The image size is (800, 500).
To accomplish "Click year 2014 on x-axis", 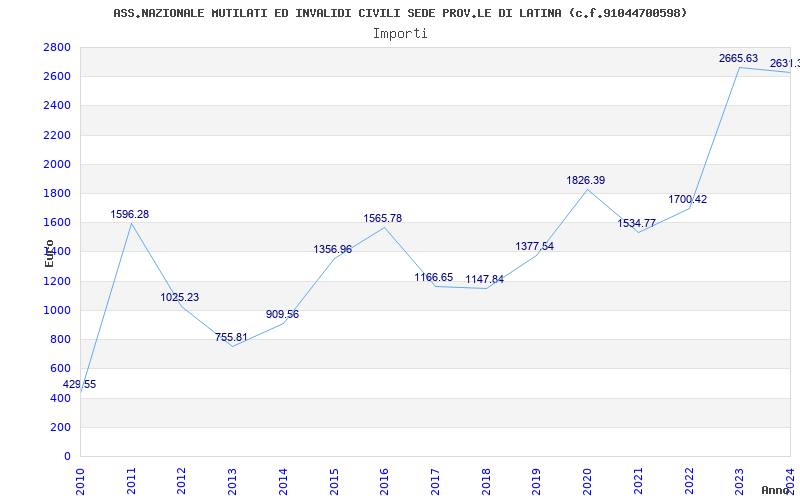I will click(x=283, y=481).
